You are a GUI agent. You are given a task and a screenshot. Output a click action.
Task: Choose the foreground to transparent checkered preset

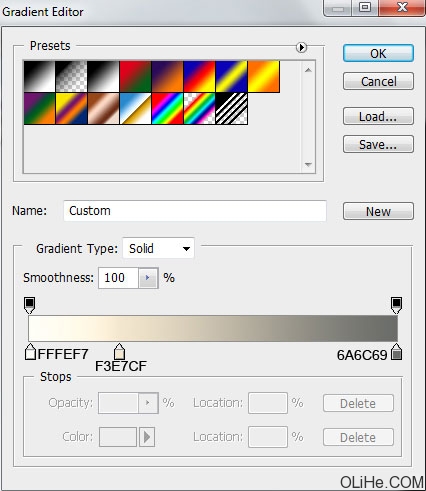[x=71, y=76]
